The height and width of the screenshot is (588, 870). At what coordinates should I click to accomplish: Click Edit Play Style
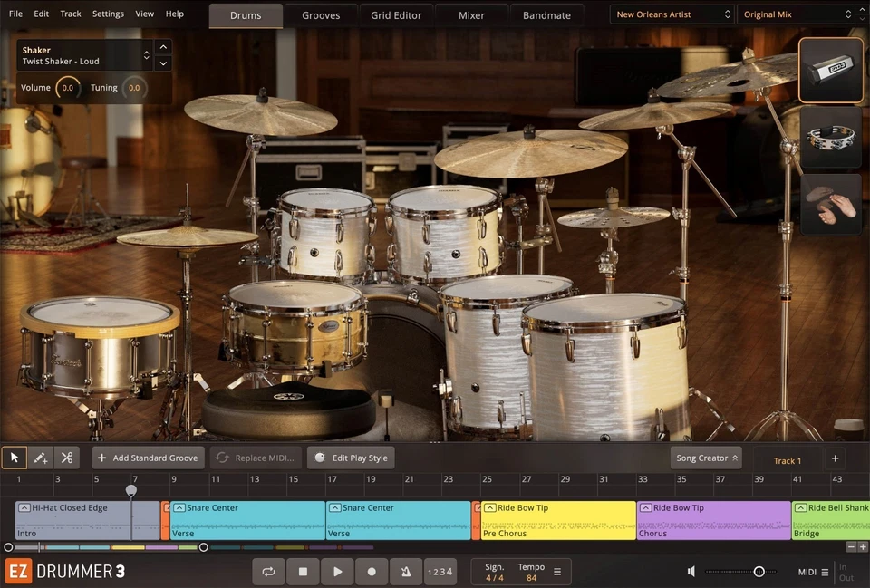(x=352, y=458)
